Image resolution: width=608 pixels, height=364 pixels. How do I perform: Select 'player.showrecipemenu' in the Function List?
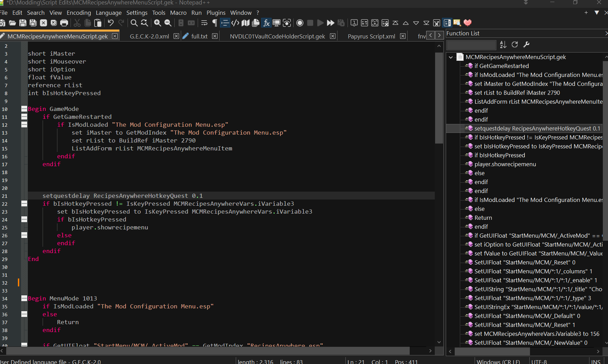505,164
